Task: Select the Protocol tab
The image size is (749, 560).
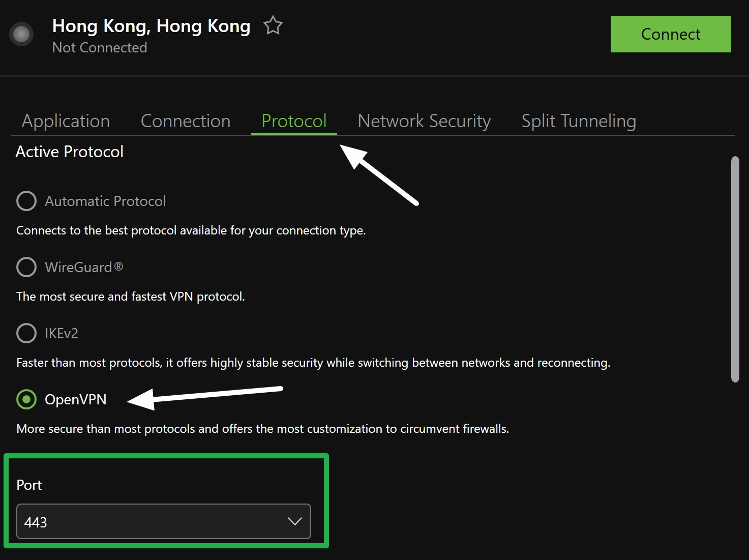Action: [x=294, y=121]
